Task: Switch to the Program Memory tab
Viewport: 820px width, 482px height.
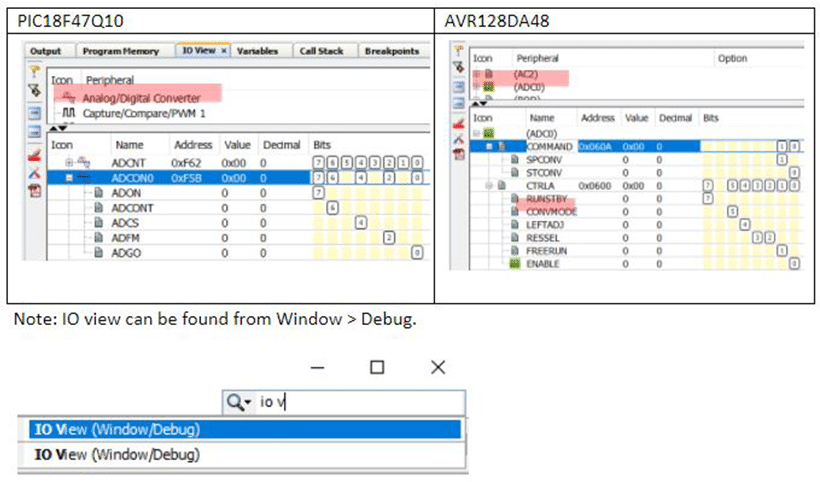Action: [121, 51]
